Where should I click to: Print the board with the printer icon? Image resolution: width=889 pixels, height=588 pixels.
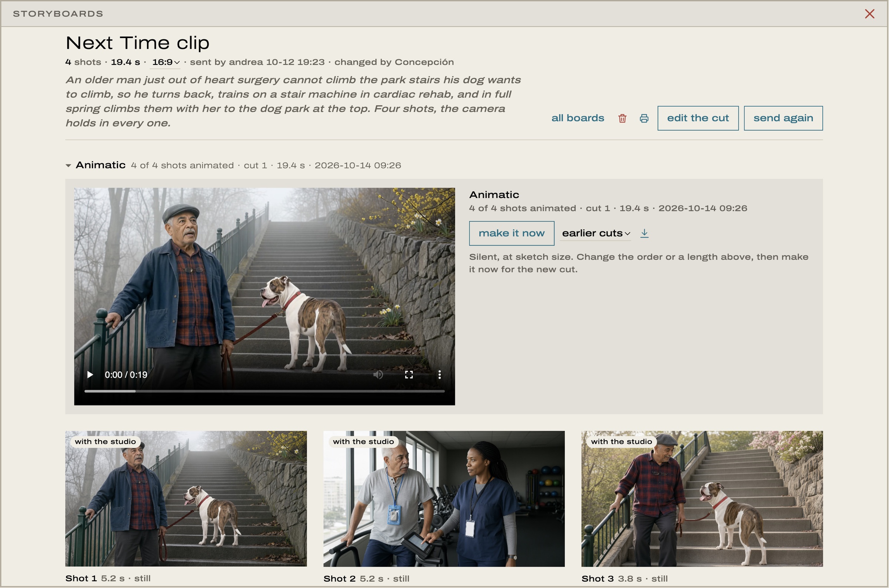click(644, 118)
